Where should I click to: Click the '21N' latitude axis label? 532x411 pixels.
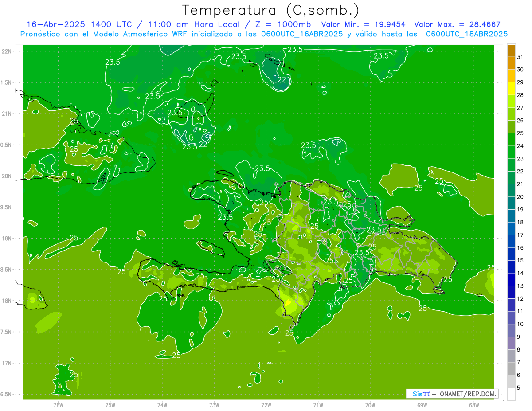tap(6, 114)
